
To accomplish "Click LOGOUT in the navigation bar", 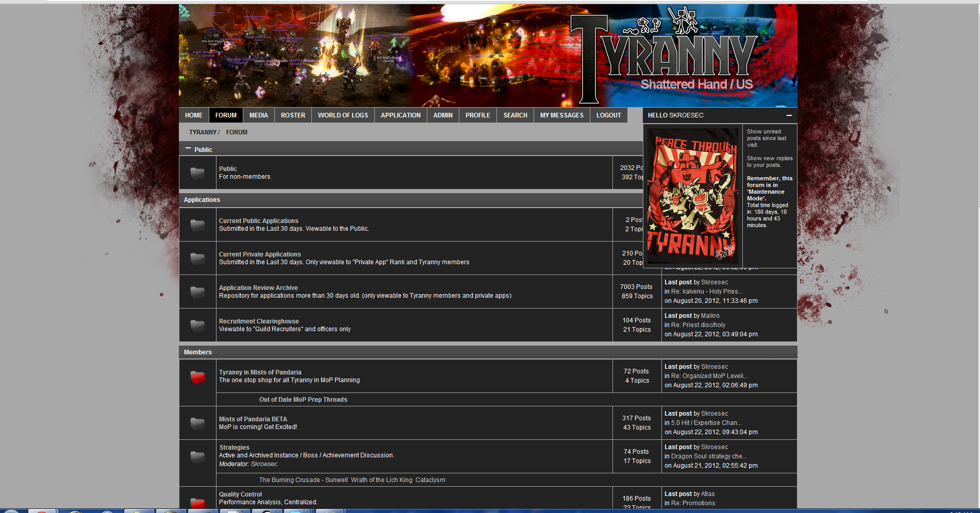I will point(609,115).
